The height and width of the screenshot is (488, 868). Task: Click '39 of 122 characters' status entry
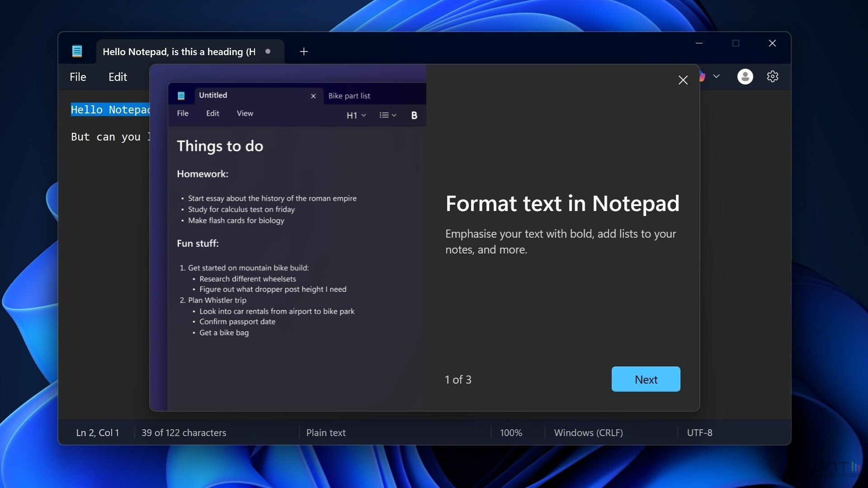[x=184, y=432]
